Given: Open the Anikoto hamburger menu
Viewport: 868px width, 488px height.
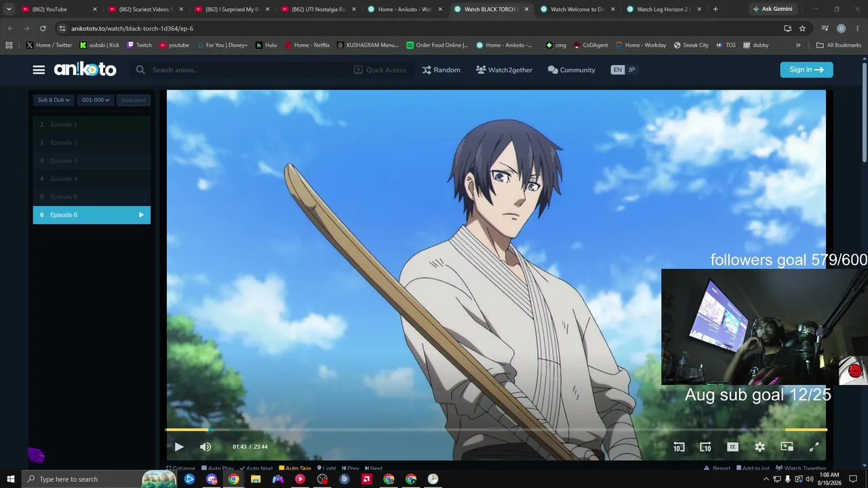Looking at the screenshot, I should [x=39, y=70].
